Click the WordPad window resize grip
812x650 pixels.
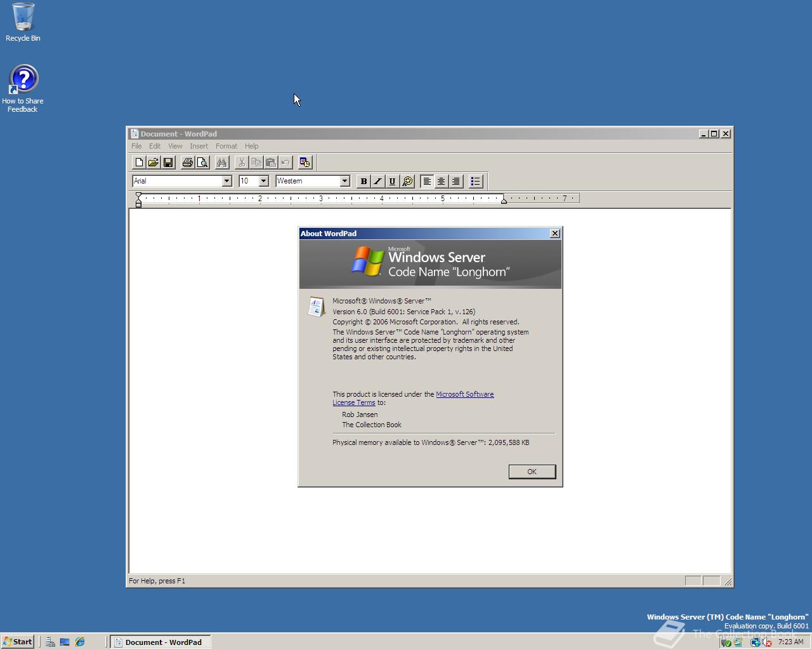click(727, 581)
